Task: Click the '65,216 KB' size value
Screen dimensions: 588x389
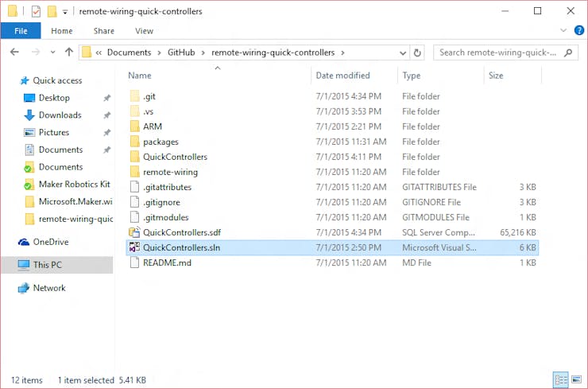Action: point(518,232)
